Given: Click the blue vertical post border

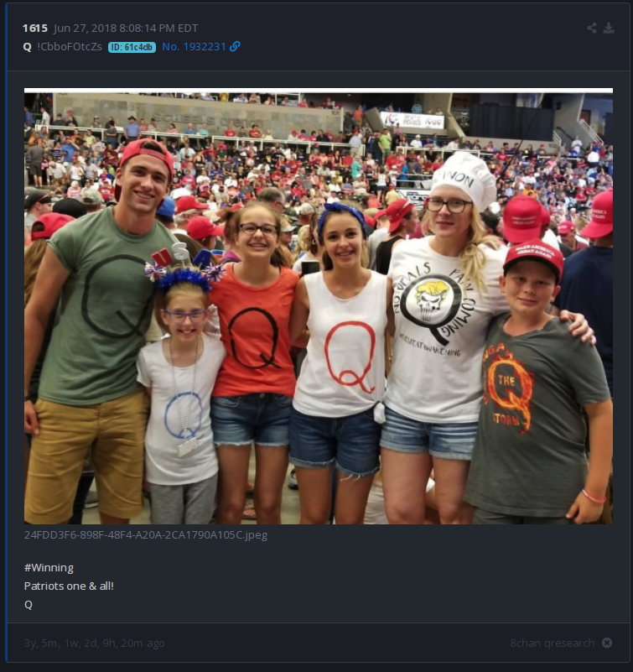Looking at the screenshot, I should click(7, 332).
